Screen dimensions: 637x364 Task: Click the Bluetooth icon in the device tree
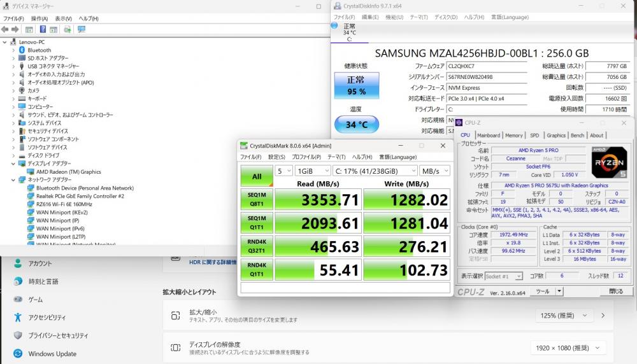click(22, 50)
